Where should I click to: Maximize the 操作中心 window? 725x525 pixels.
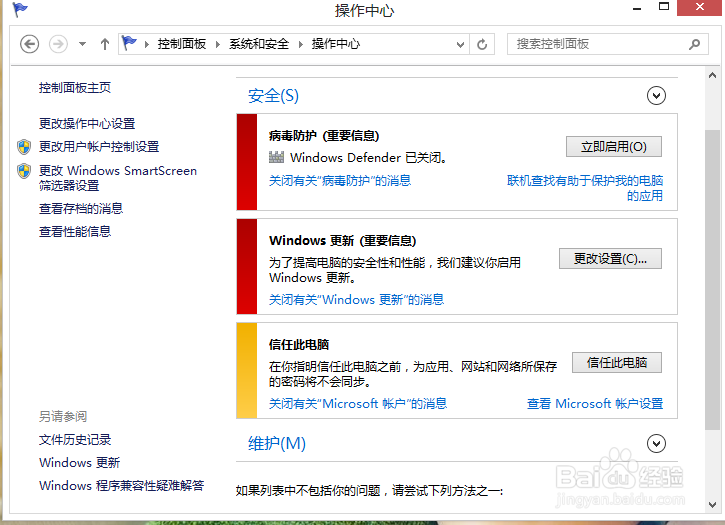coord(664,7)
